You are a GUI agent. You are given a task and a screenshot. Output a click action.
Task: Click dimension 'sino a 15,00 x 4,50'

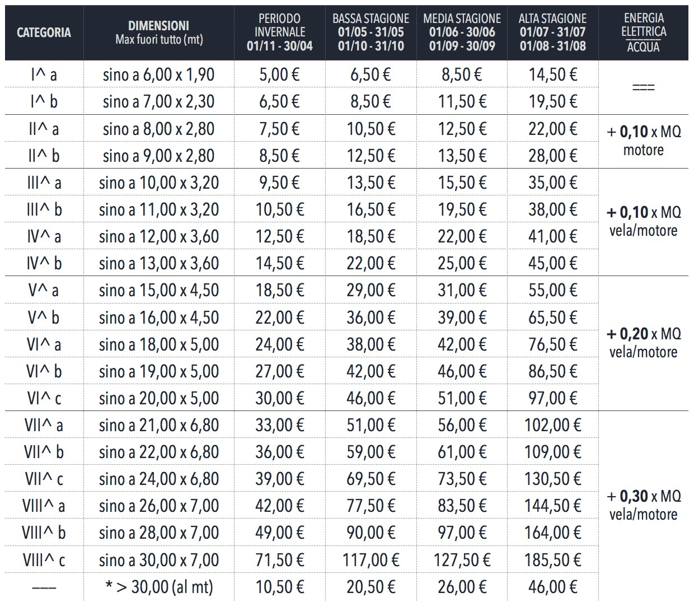159,290
